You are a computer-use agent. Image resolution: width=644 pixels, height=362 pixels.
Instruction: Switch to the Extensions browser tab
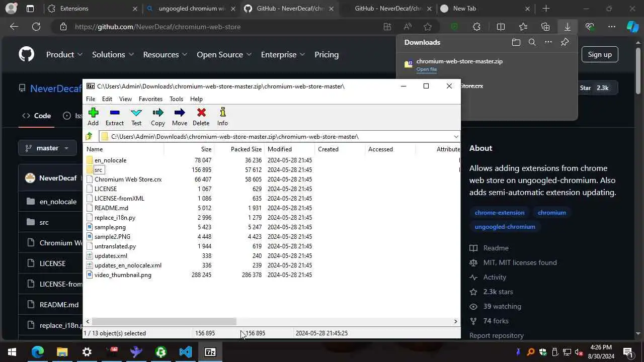click(x=92, y=9)
